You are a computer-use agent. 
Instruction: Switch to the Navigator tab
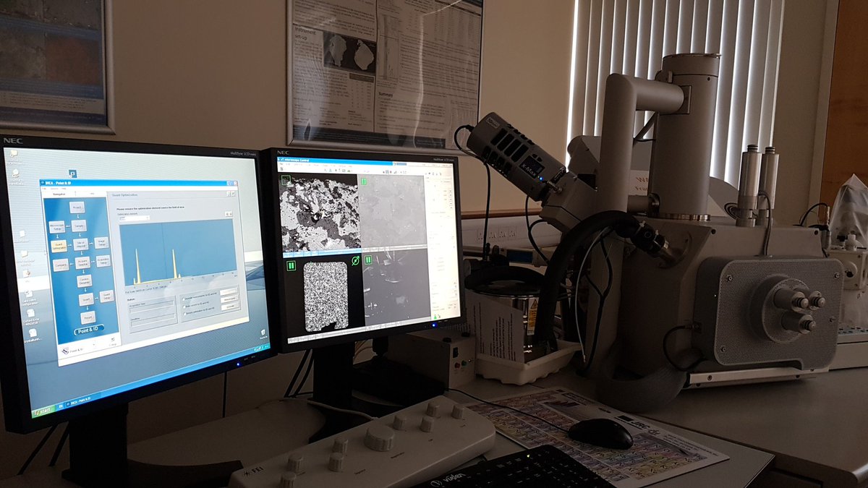tap(59, 194)
